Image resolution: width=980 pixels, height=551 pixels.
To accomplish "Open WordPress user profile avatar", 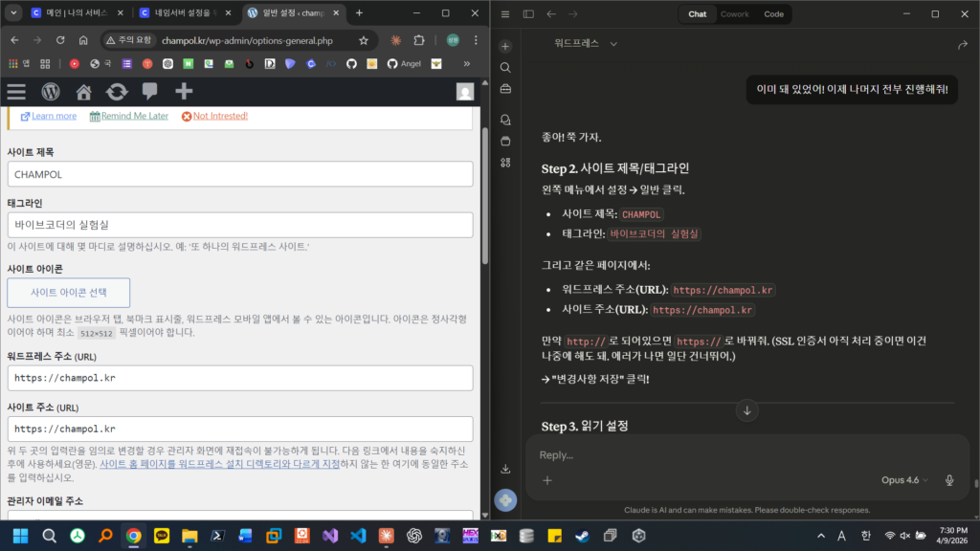I will pos(465,92).
